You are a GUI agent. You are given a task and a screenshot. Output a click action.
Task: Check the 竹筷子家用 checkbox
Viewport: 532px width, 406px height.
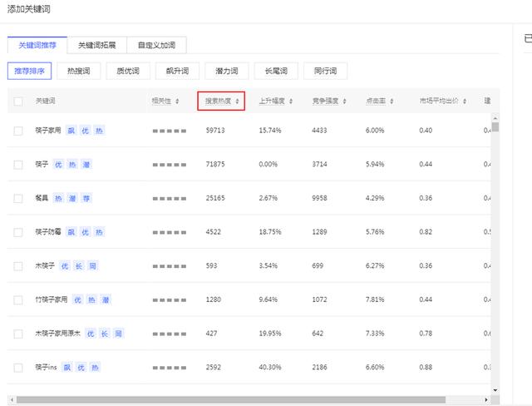tap(18, 300)
